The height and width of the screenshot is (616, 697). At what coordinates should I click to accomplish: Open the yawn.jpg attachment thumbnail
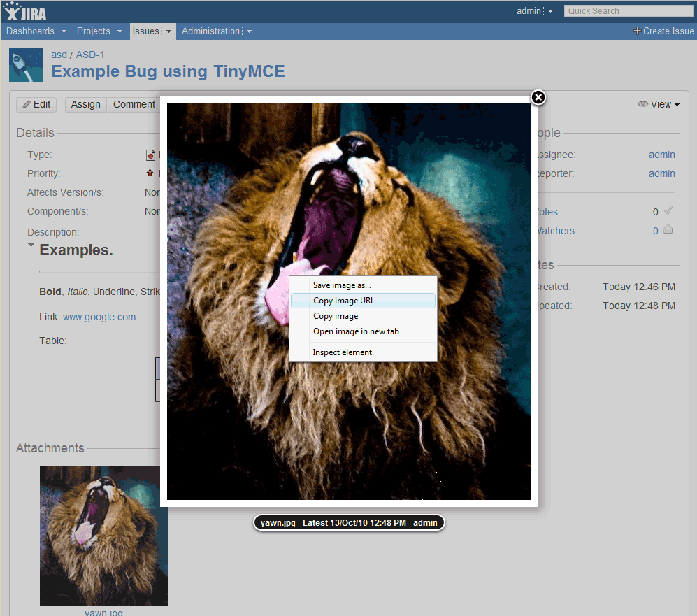tap(103, 536)
